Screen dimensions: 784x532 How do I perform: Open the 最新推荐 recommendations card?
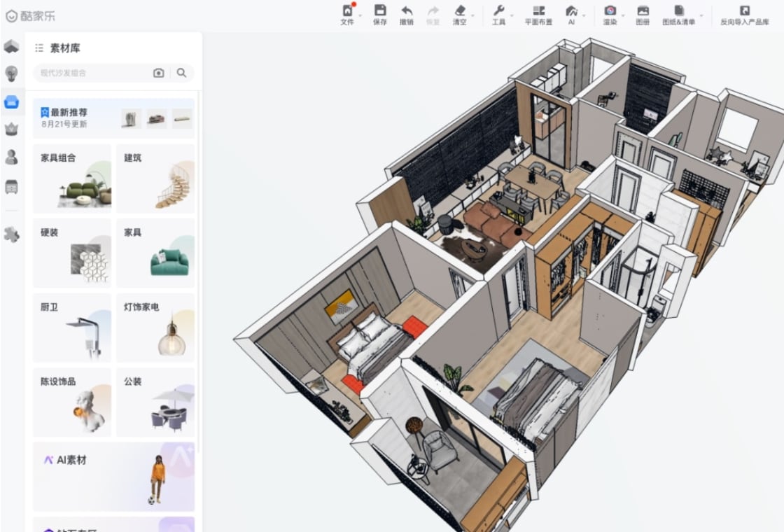pyautogui.click(x=113, y=118)
